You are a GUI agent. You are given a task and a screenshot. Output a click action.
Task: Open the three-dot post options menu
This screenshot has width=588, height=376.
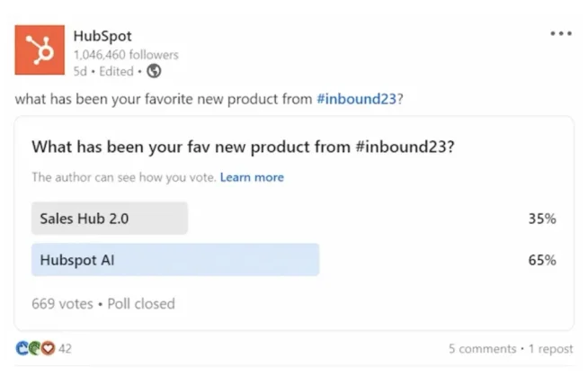[x=561, y=33]
